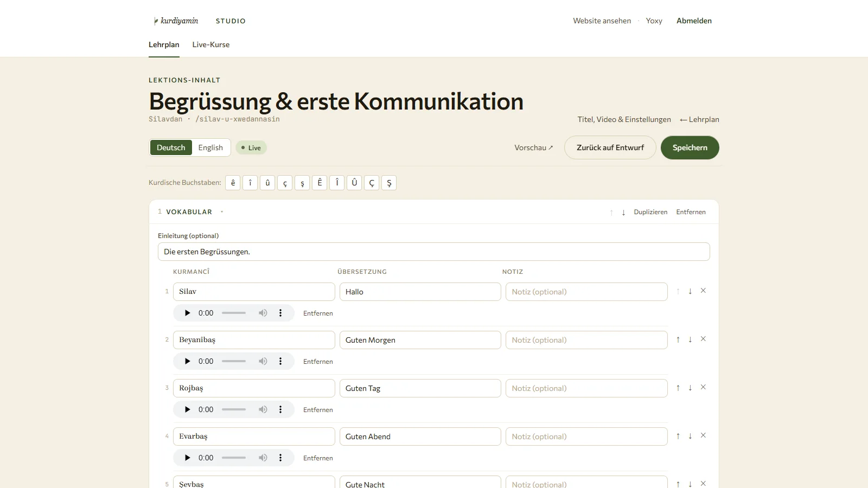Insert lowercase û letter
Screen dimensions: 868x488
click(x=267, y=183)
